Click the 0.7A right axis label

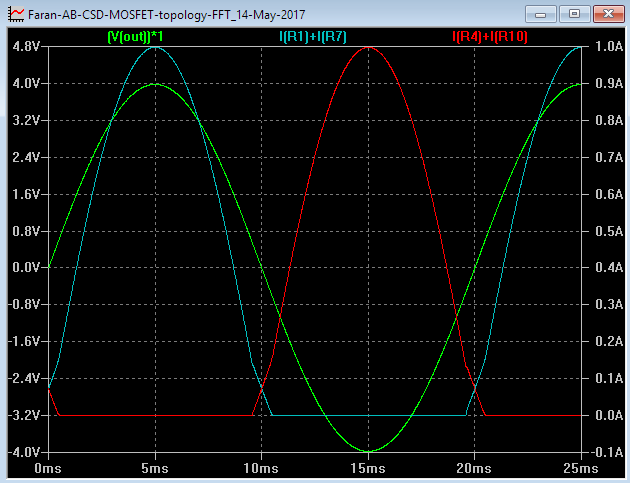tap(609, 157)
